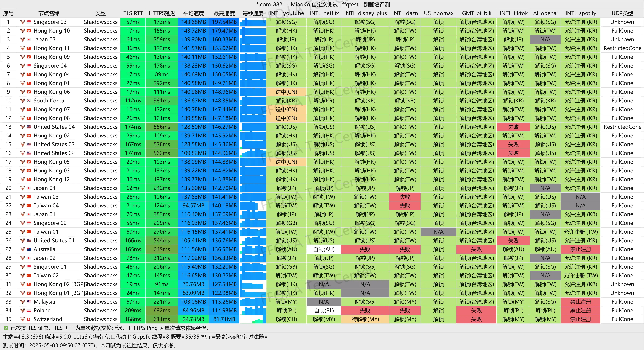Click the flag icon in the Taiwan 03 row
The width and height of the screenshot is (644, 350).
29,197
